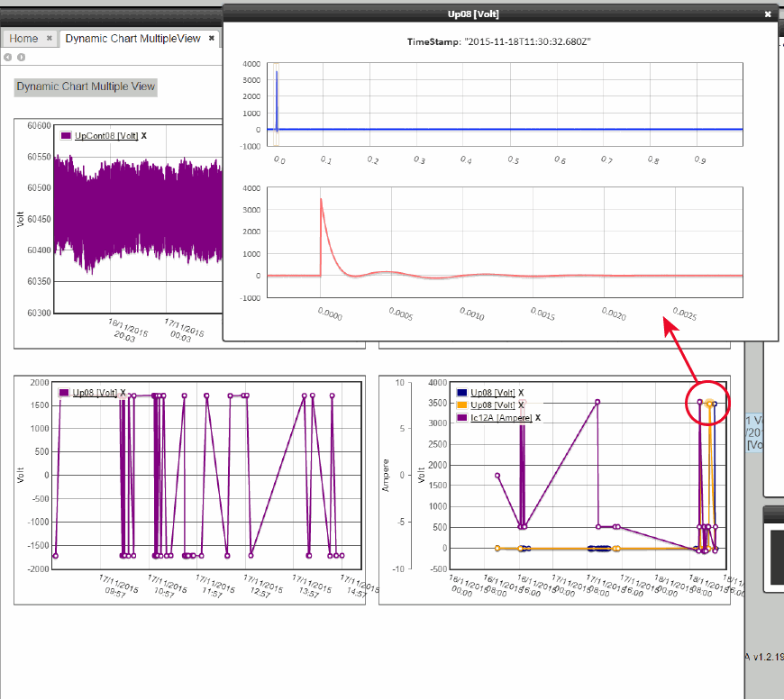Remove the blue Up08 [Volt] series via its X icon
Screen dimensions: 784x700
[521, 393]
